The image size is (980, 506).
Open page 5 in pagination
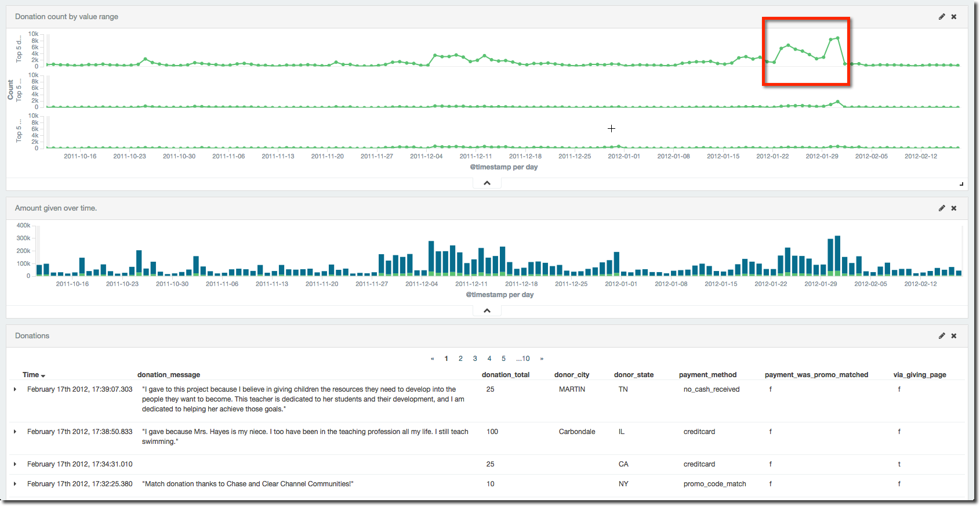[x=503, y=359]
